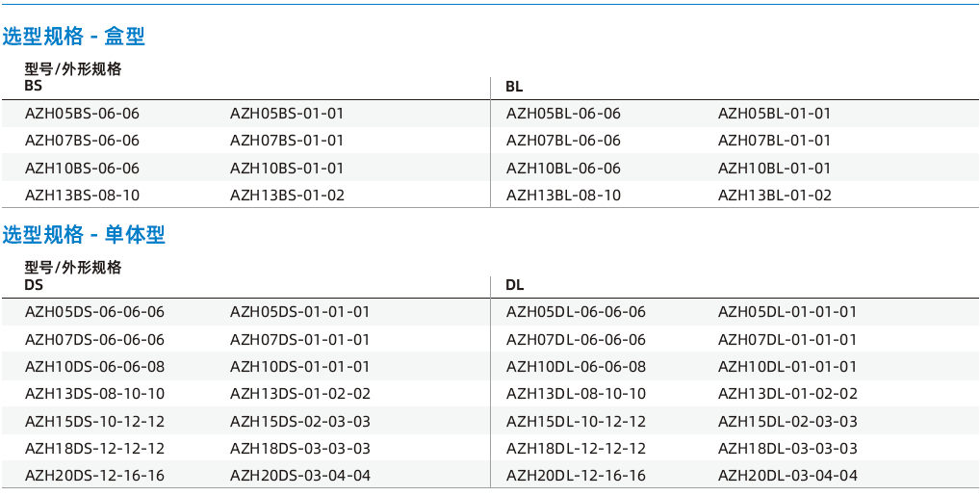Click the 选型规格 - 单体型 heading
The image size is (980, 496).
pyautogui.click(x=84, y=235)
